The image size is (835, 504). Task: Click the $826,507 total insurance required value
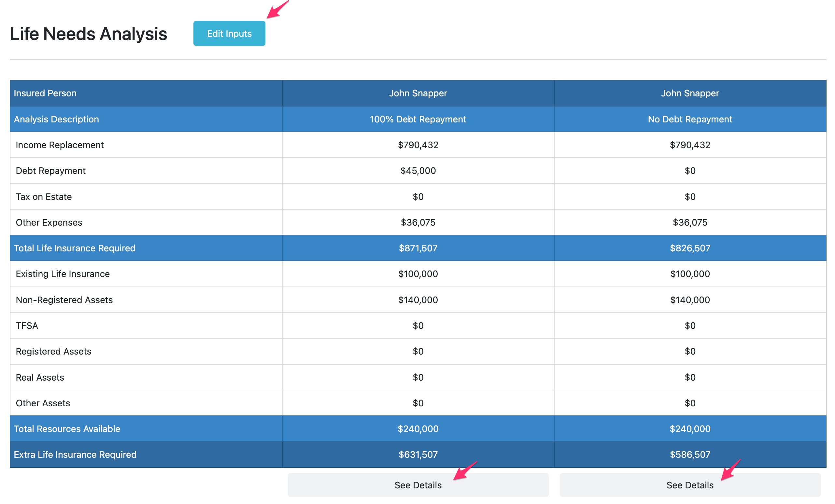click(x=690, y=248)
